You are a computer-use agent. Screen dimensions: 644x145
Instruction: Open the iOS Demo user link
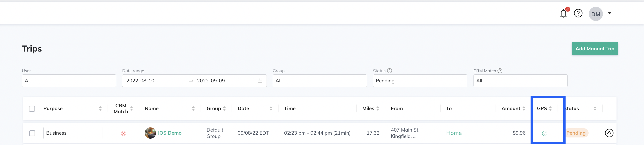(x=170, y=133)
